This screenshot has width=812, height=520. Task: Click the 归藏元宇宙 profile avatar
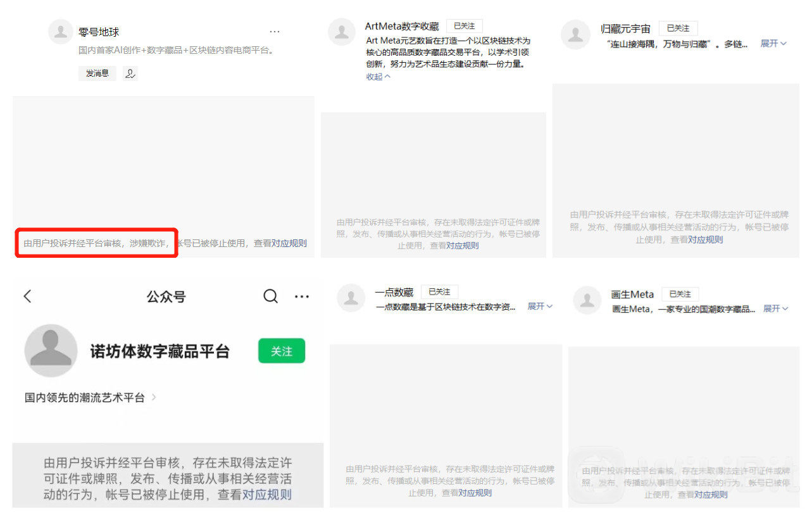[575, 34]
